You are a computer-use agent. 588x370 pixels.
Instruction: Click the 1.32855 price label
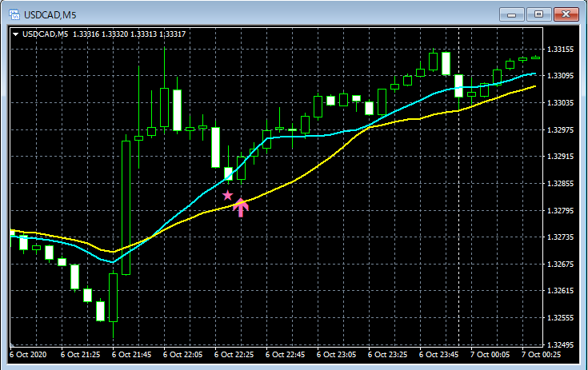(560, 183)
